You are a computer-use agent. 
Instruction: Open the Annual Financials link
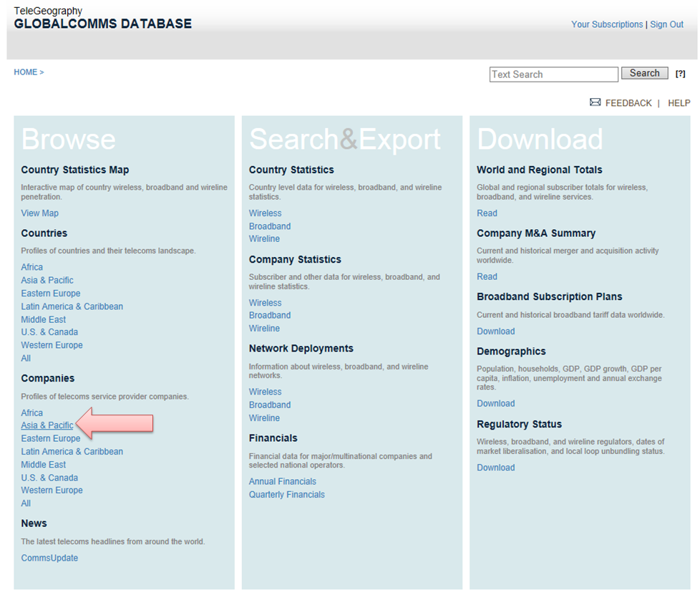pos(283,481)
